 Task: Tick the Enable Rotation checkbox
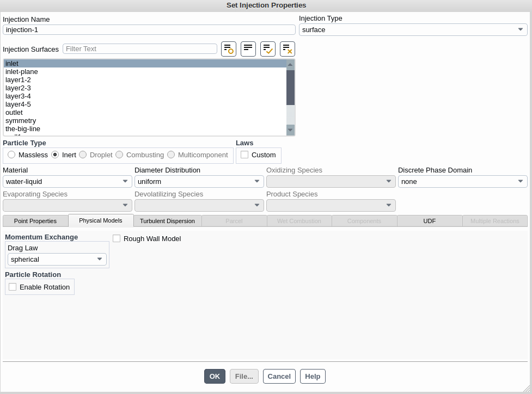tap(13, 287)
